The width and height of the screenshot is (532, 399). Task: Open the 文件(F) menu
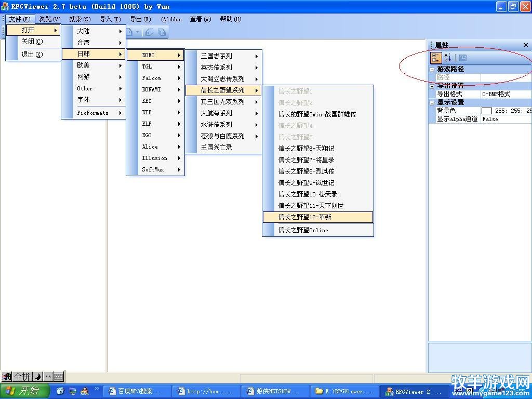(20, 19)
